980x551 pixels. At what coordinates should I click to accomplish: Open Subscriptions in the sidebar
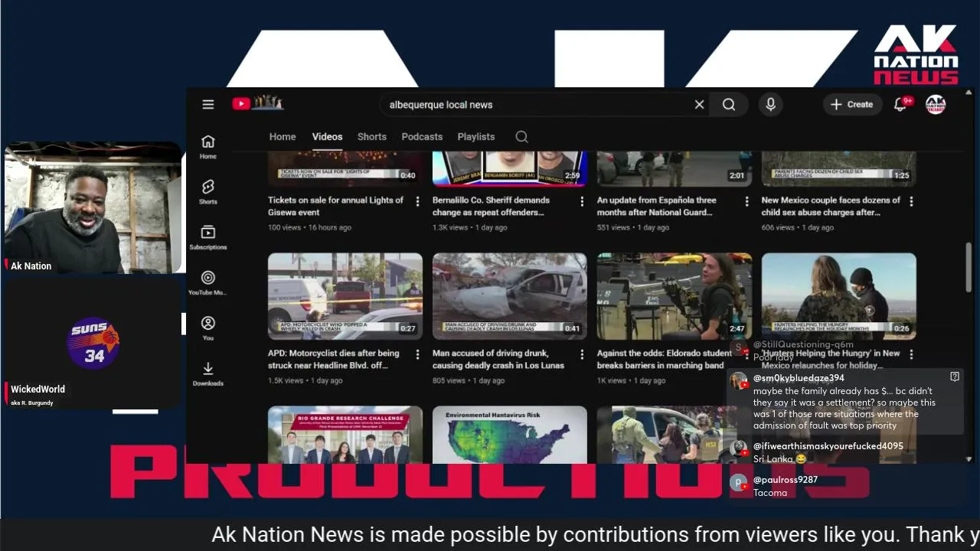[x=208, y=237]
